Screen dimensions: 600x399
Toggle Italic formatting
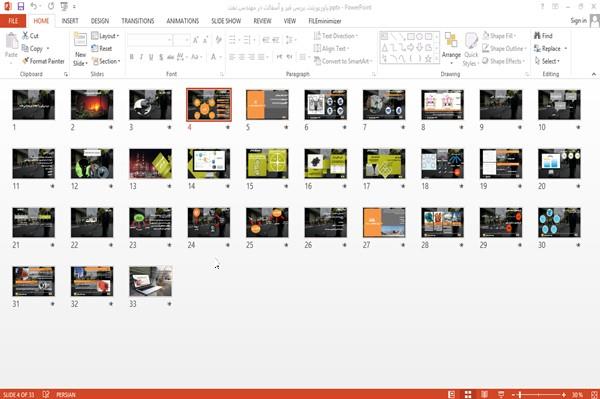(x=141, y=57)
